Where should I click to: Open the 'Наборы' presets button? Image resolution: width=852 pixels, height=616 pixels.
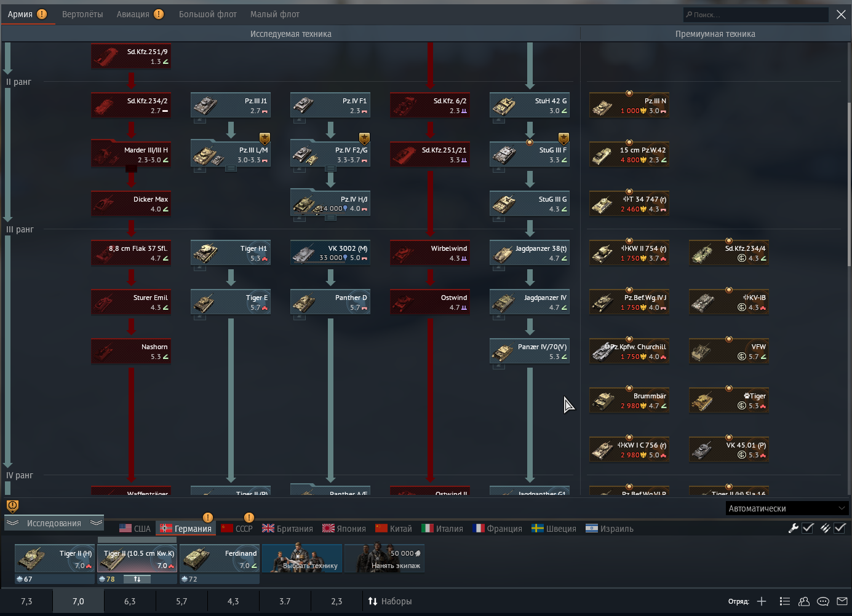(x=390, y=601)
